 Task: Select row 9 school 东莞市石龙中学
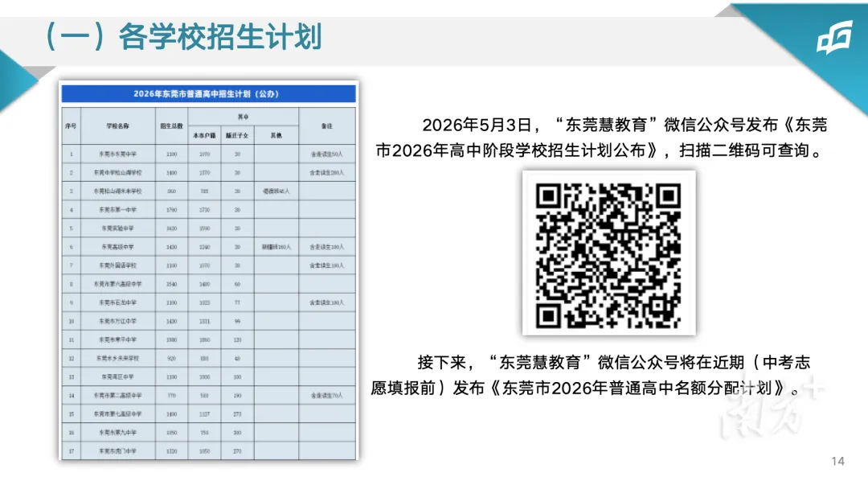[x=118, y=302]
